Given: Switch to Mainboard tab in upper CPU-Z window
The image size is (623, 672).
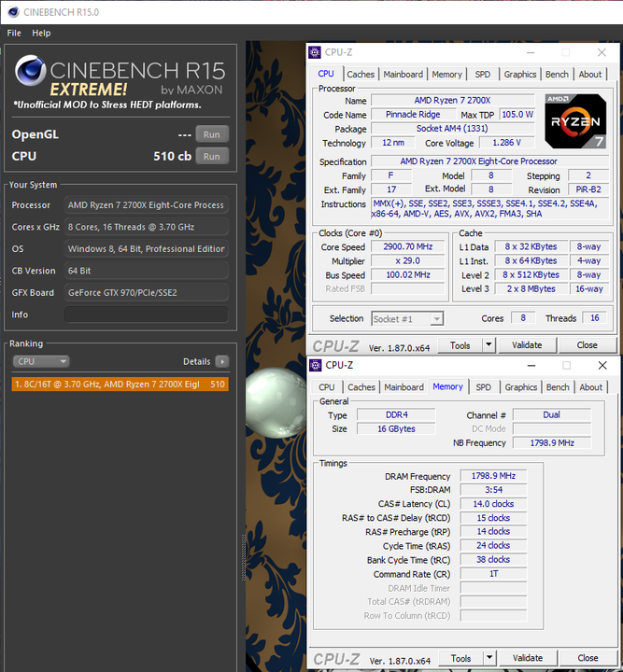Looking at the screenshot, I should tap(404, 74).
